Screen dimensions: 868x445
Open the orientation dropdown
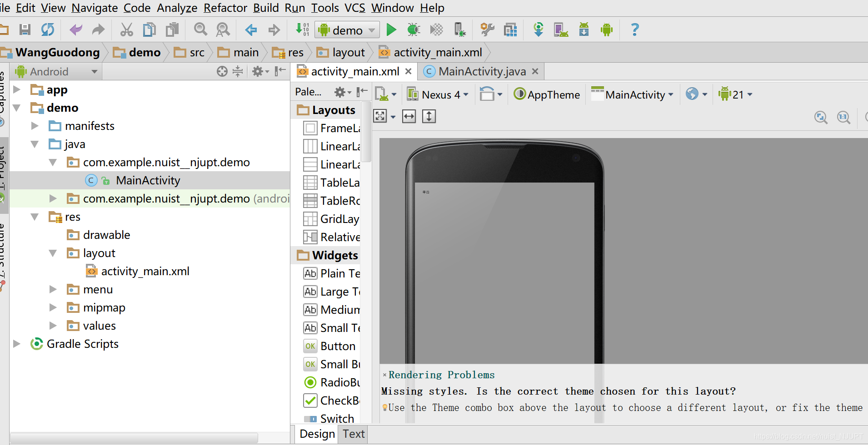(x=491, y=94)
